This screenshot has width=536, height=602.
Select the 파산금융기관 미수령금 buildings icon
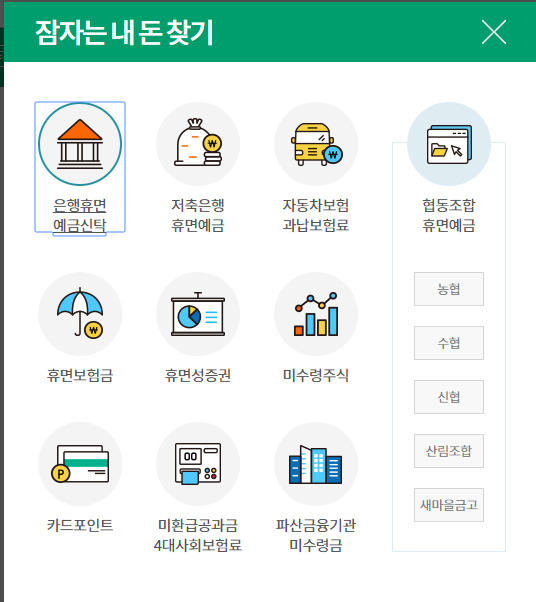[x=316, y=464]
